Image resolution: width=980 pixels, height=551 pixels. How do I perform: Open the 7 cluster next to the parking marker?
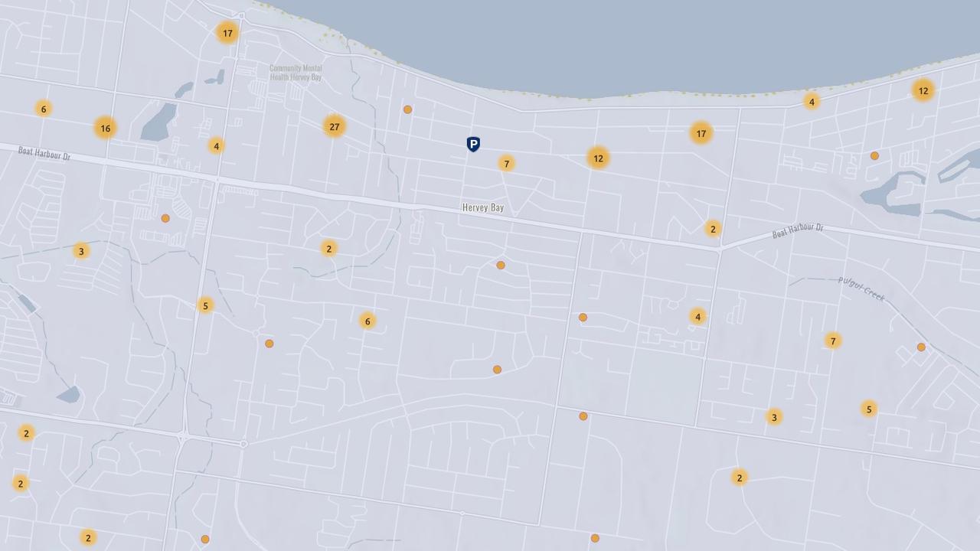(506, 164)
